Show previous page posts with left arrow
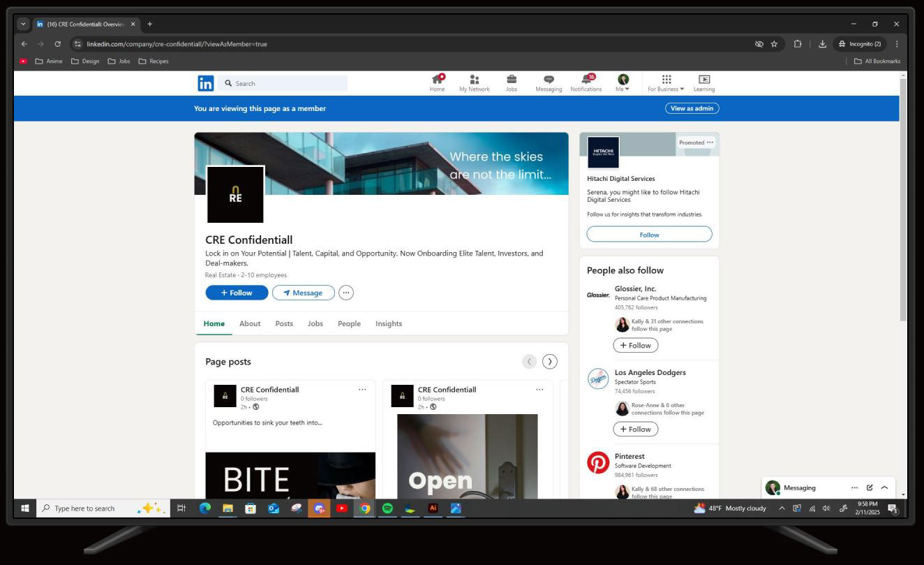 (530, 361)
